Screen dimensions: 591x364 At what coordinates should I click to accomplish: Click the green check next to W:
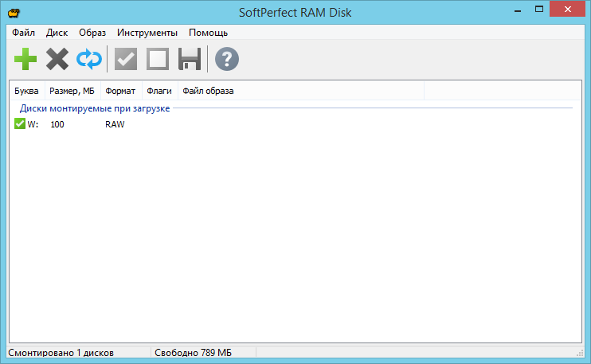20,124
